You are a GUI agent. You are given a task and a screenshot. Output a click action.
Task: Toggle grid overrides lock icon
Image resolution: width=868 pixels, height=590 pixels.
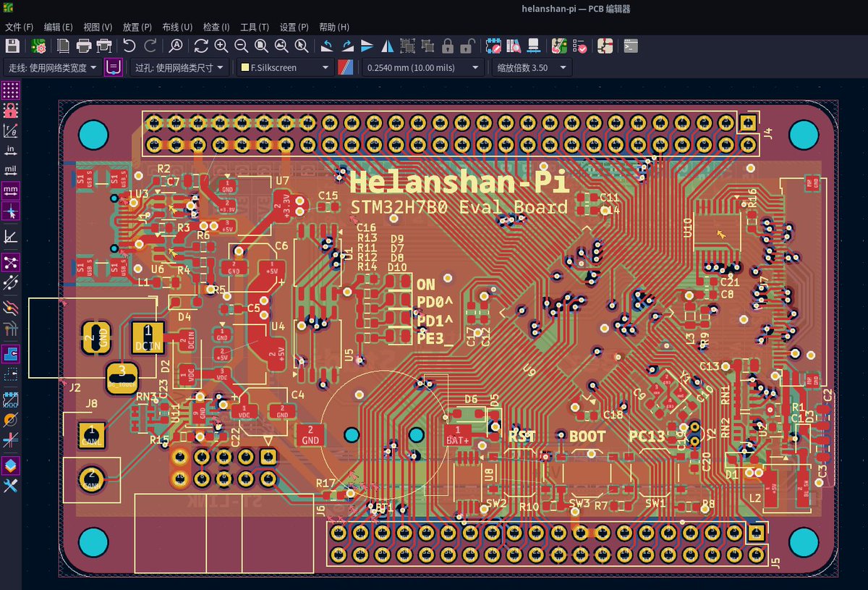(x=10, y=111)
